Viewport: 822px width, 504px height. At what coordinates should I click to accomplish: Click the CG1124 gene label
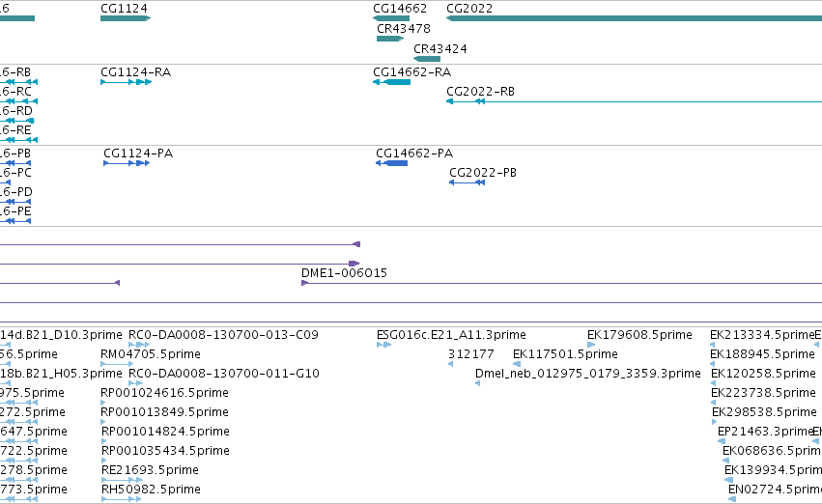pyautogui.click(x=124, y=9)
